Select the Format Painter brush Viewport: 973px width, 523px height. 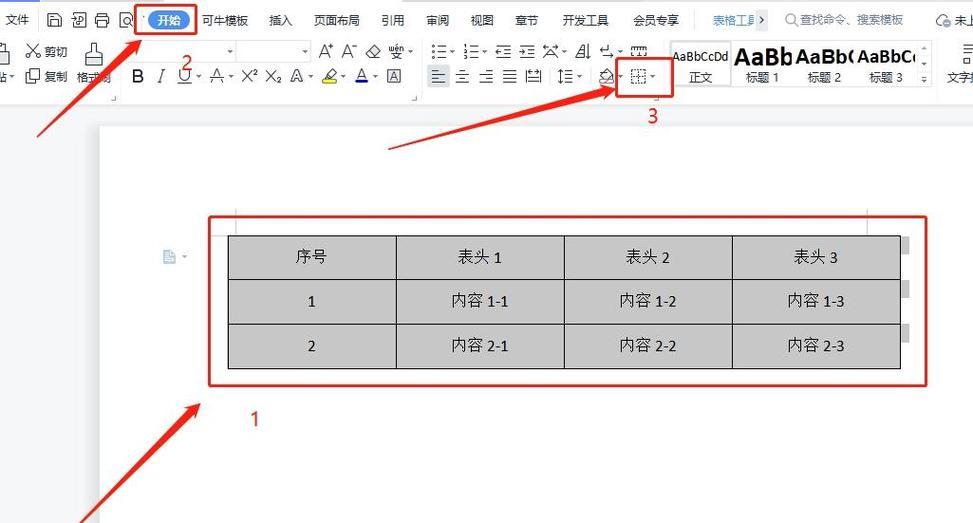point(94,55)
